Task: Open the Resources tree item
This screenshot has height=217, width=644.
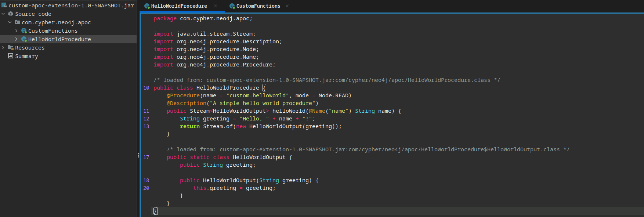Action: [30, 48]
